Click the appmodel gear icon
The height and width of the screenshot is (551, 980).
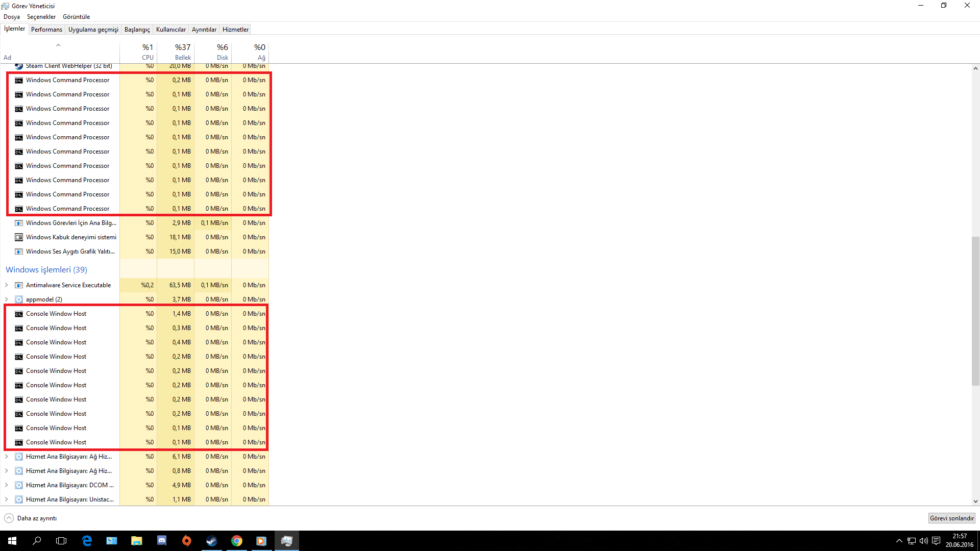coord(19,299)
